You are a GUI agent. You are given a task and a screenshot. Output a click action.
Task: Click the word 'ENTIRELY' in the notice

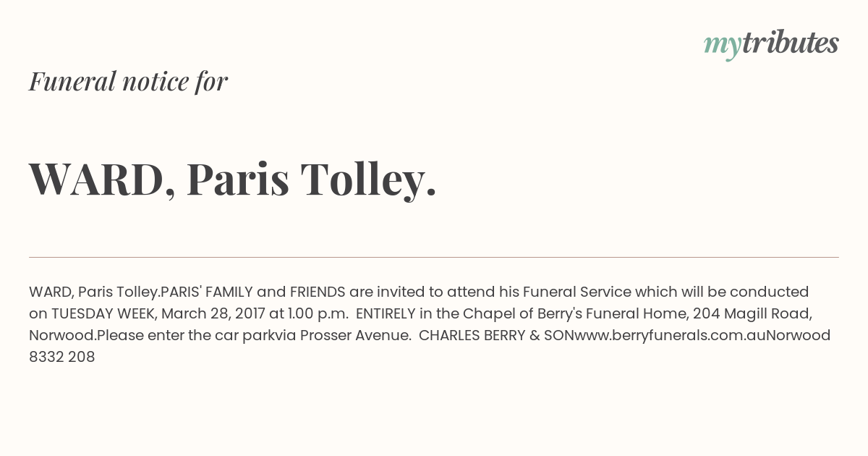click(x=386, y=313)
